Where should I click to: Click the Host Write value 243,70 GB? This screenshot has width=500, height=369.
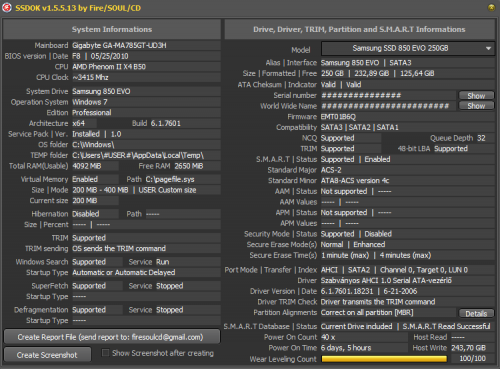[468, 348]
